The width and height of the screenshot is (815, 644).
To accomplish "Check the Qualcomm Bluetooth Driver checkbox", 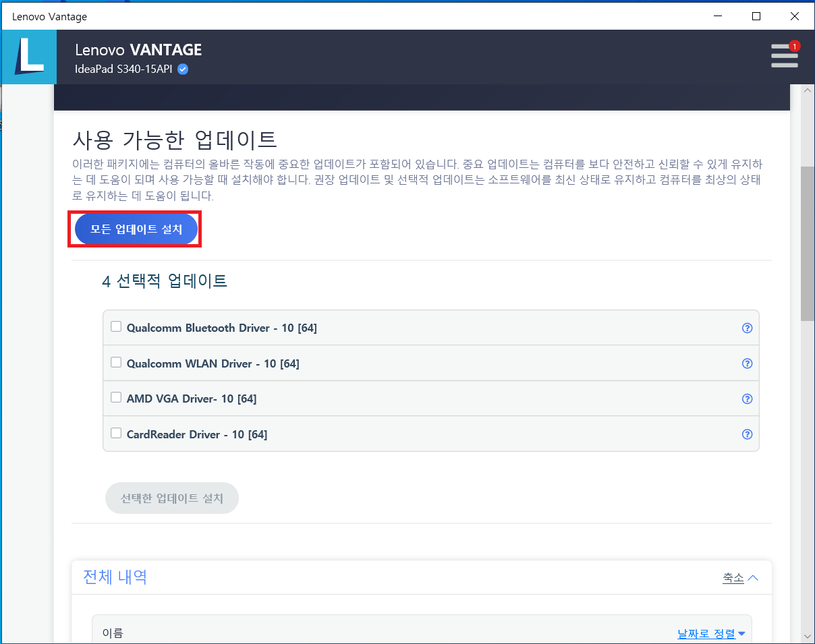I will (x=116, y=327).
